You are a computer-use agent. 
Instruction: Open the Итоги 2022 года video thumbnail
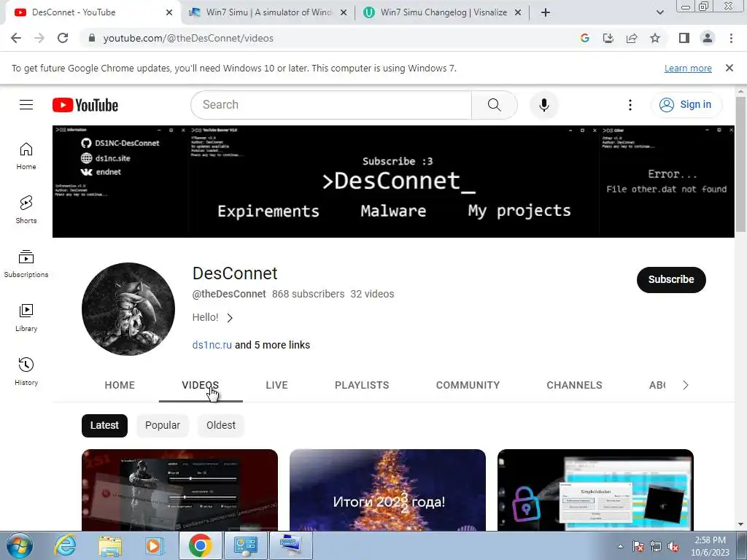point(387,491)
